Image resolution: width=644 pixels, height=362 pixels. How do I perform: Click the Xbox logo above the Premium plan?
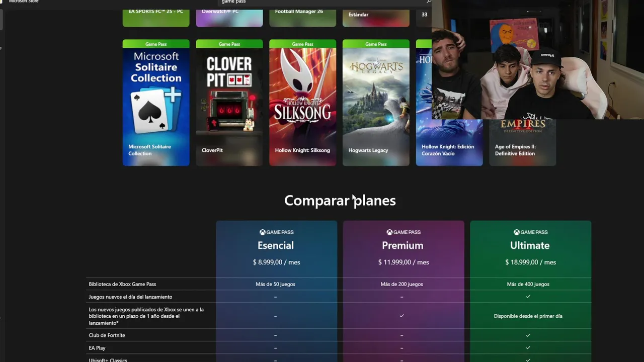389,232
